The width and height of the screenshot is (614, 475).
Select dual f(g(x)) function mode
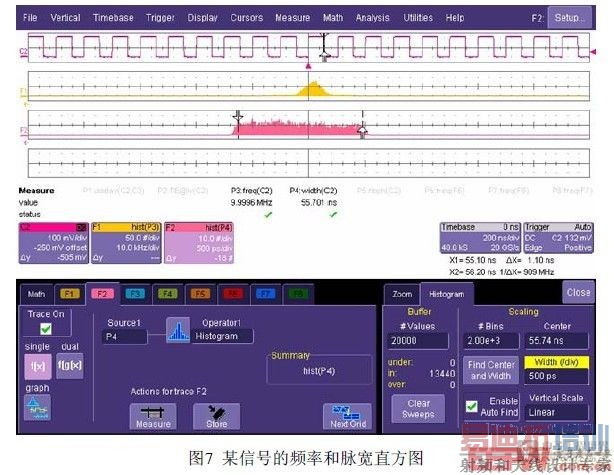pos(70,366)
